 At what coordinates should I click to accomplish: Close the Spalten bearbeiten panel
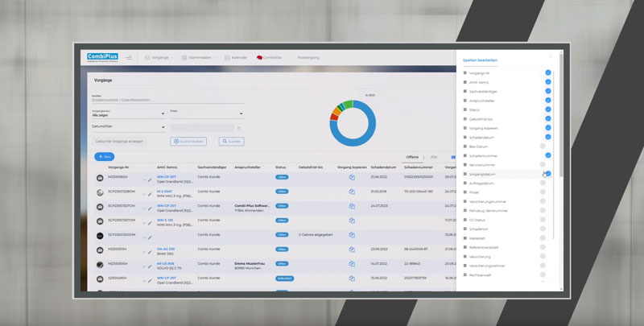pyautogui.click(x=551, y=56)
